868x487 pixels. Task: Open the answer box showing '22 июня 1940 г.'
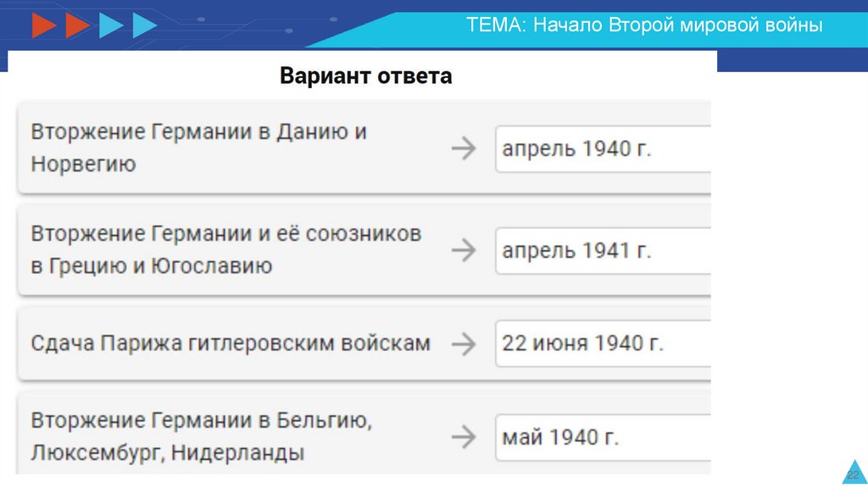point(602,344)
